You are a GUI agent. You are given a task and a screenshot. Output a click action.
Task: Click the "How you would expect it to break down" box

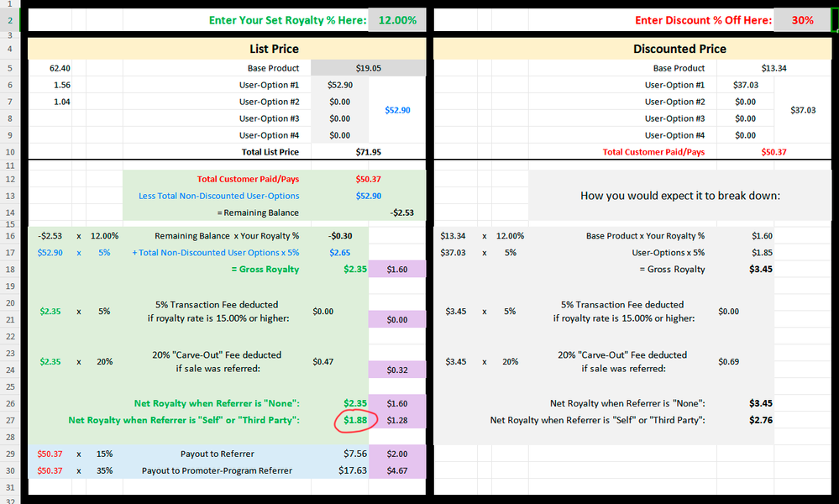point(679,195)
